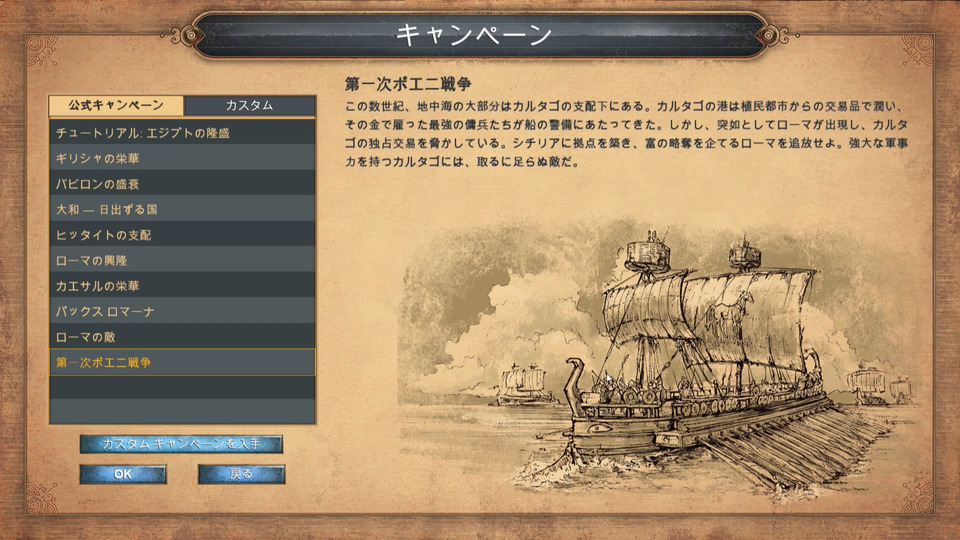The width and height of the screenshot is (960, 540).
Task: Go back with the 戻る button
Action: click(x=241, y=474)
